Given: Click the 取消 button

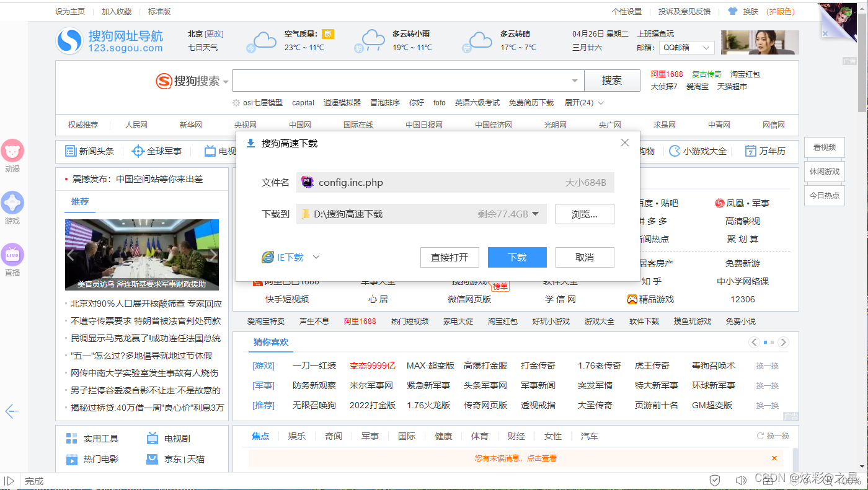Looking at the screenshot, I should 585,258.
